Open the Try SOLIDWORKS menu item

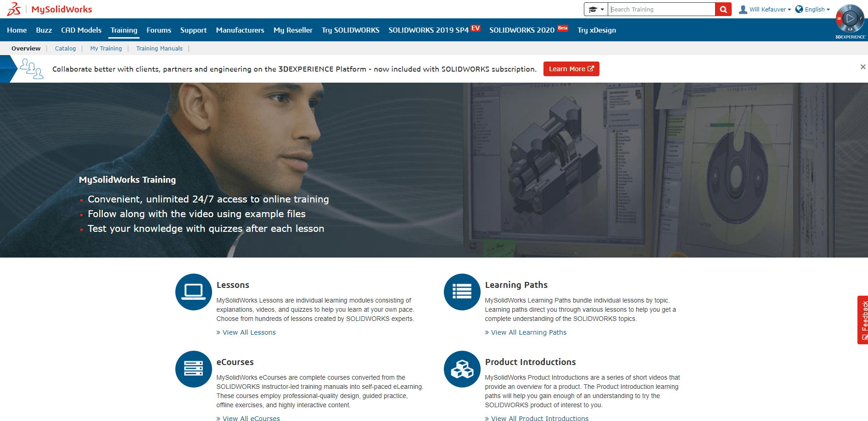tap(351, 30)
